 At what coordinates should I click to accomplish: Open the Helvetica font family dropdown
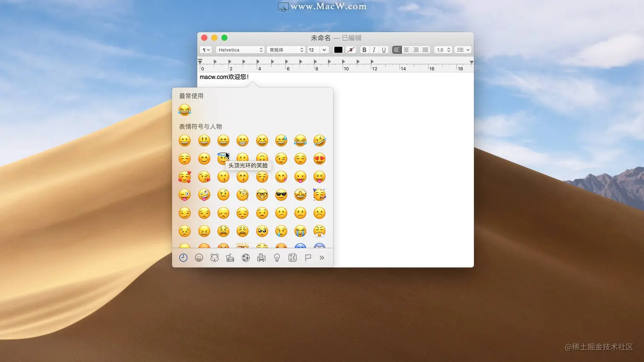(x=240, y=50)
